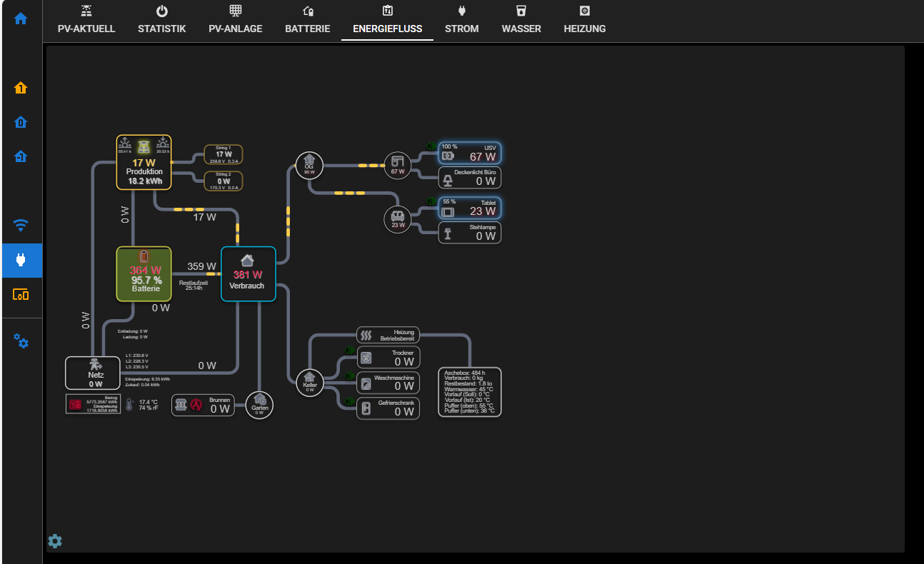Open the Tablet 23 W device box

tap(470, 208)
